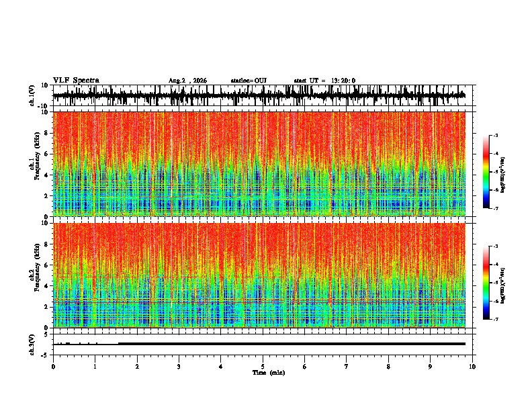Click the ch.1(V) waveform axis label
532x411 pixels.
pos(32,95)
